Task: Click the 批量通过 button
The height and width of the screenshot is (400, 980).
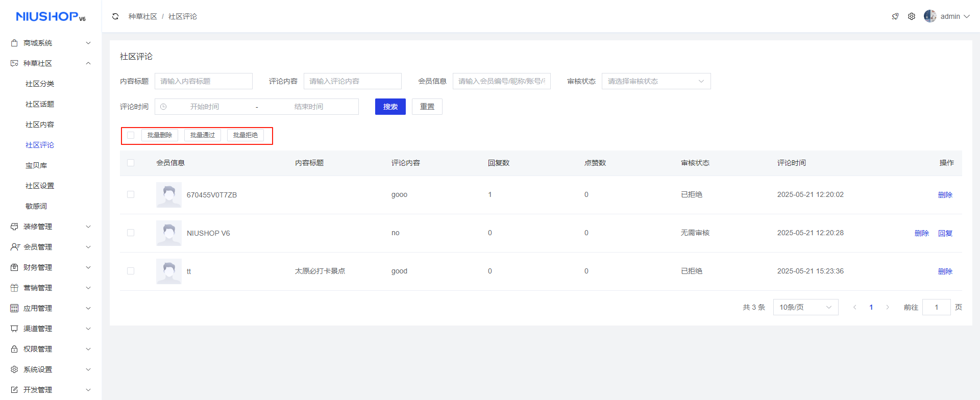Action: click(203, 135)
